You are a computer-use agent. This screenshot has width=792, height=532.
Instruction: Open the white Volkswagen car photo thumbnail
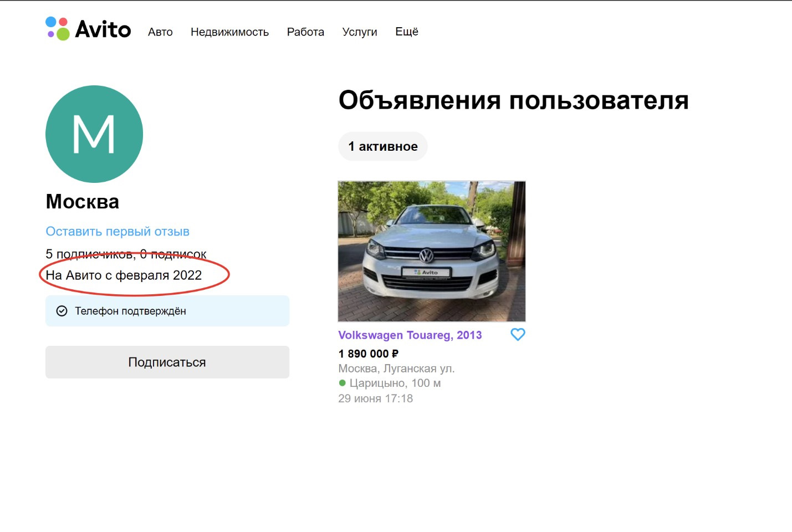[x=432, y=251]
